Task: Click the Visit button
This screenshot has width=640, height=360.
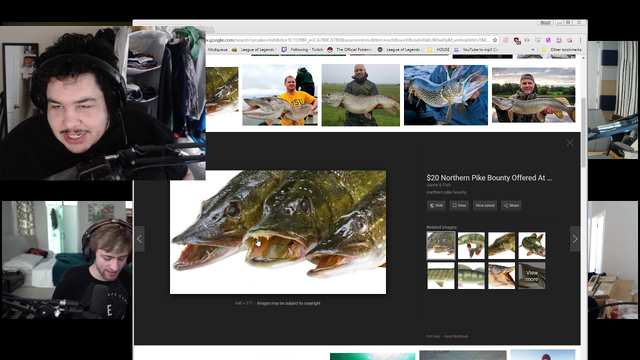Action: tap(436, 205)
